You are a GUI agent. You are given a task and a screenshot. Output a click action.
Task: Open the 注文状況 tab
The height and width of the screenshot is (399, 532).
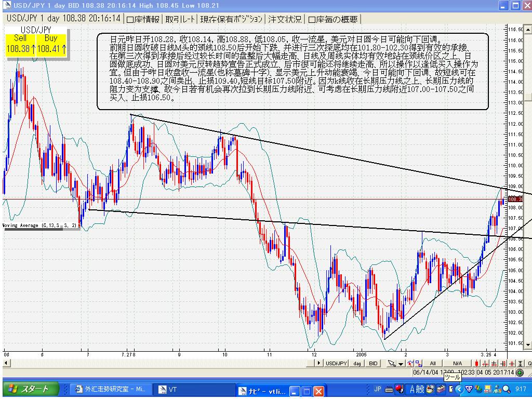[285, 19]
